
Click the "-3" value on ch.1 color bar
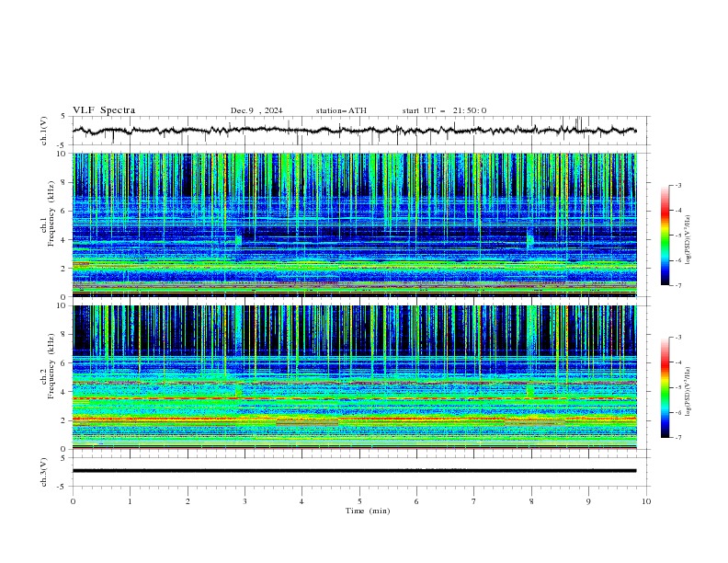[x=678, y=185]
